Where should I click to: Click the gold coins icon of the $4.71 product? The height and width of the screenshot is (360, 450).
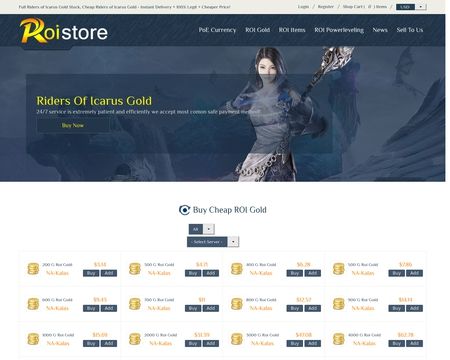click(x=135, y=269)
